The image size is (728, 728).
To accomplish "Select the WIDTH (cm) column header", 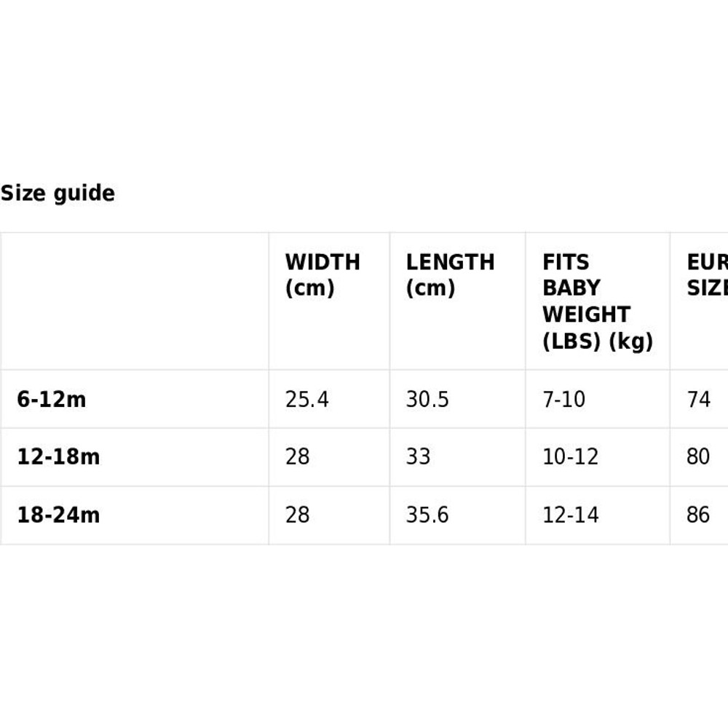I will (x=322, y=274).
